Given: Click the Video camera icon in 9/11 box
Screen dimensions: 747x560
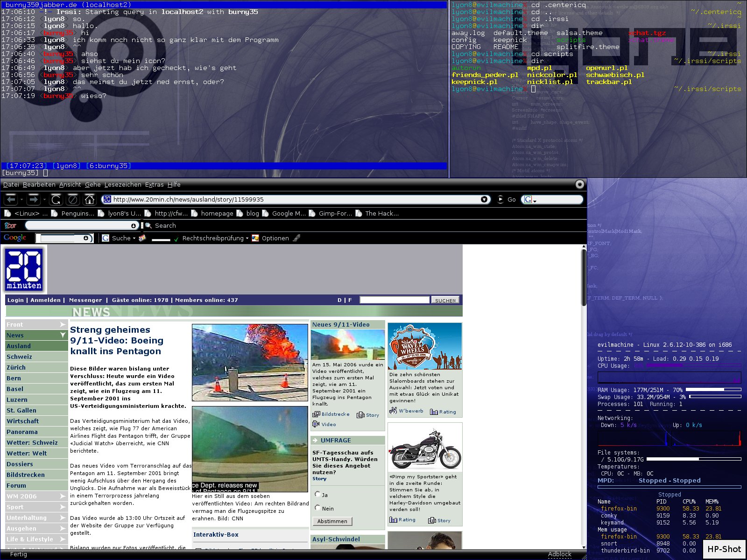Looking at the screenshot, I should tap(316, 424).
